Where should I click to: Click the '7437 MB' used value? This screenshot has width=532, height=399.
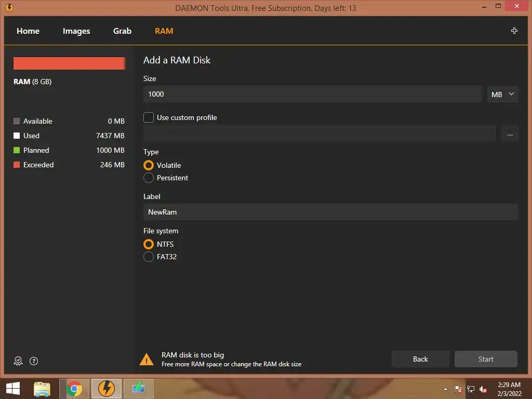click(x=110, y=136)
